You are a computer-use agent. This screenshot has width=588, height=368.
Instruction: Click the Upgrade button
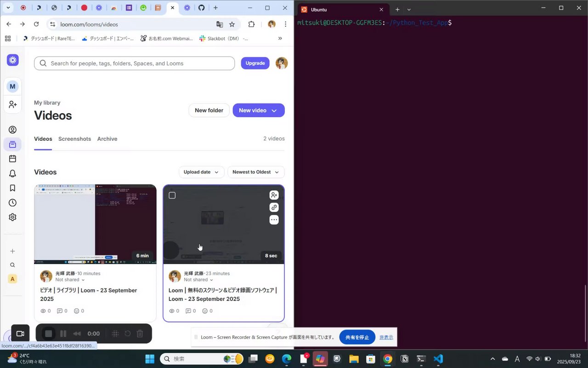(x=255, y=63)
